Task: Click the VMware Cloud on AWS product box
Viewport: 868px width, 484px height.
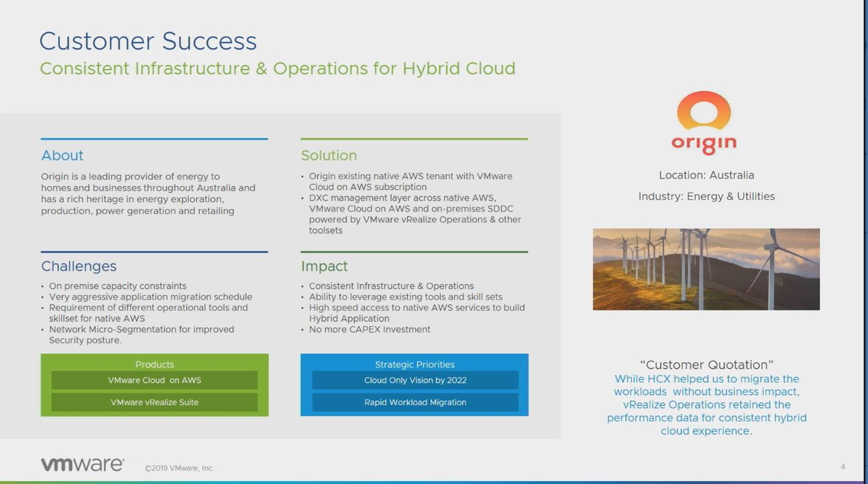Action: click(154, 380)
